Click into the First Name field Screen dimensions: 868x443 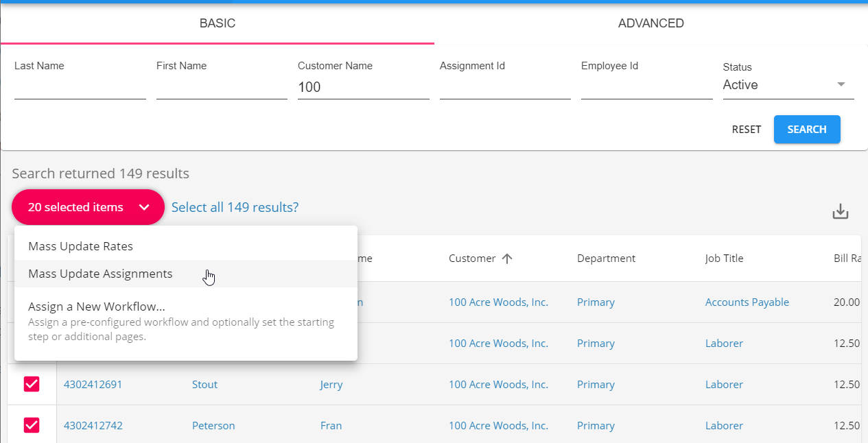coord(222,87)
